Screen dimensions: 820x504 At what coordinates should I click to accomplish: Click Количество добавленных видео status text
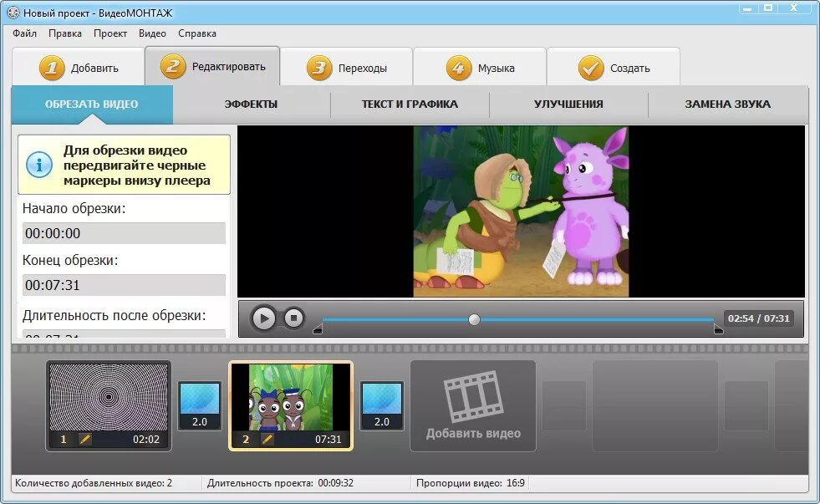(94, 483)
